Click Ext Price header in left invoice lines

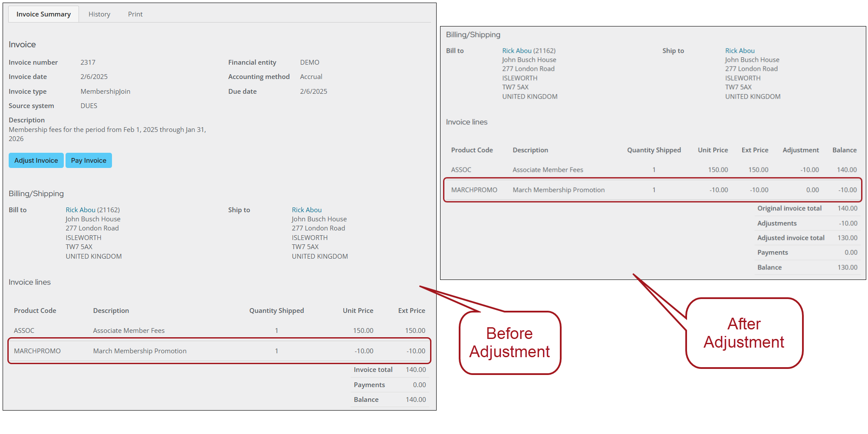point(411,310)
